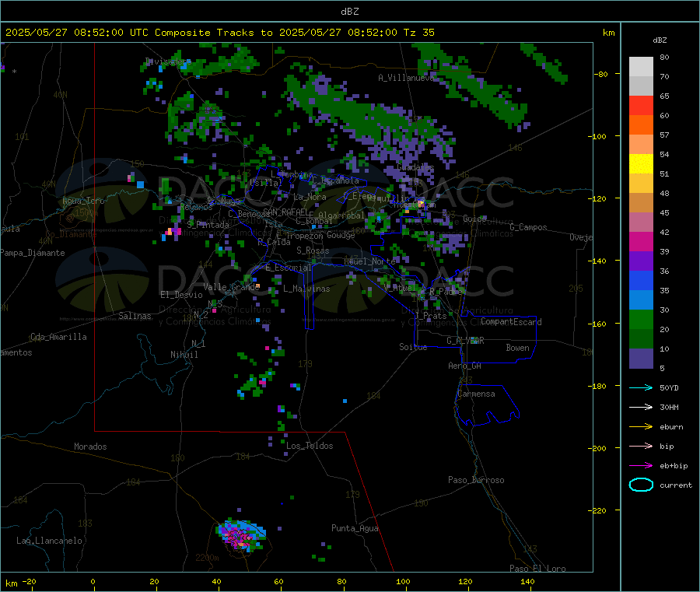Click the '100' tick on the bottom axis
The width and height of the screenshot is (700, 592).
pyautogui.click(x=403, y=581)
